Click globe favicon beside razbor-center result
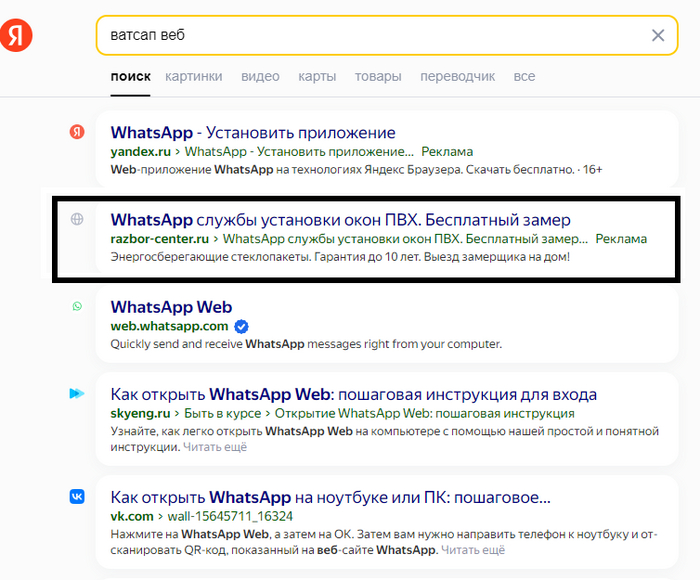700x580 pixels. tap(77, 219)
